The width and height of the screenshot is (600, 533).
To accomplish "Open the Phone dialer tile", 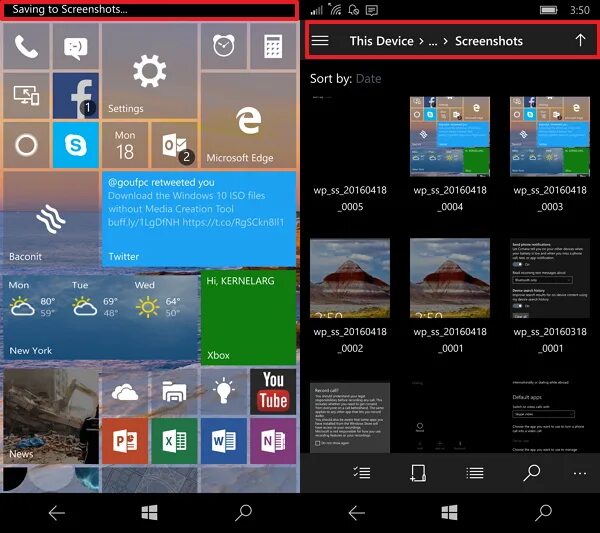I will coord(26,46).
